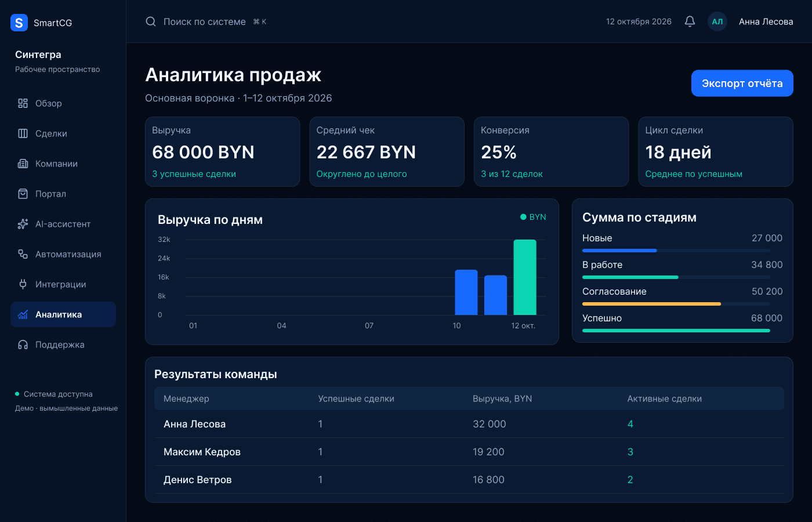Go to Сделки in the sidebar
The height and width of the screenshot is (522, 812).
(63, 133)
